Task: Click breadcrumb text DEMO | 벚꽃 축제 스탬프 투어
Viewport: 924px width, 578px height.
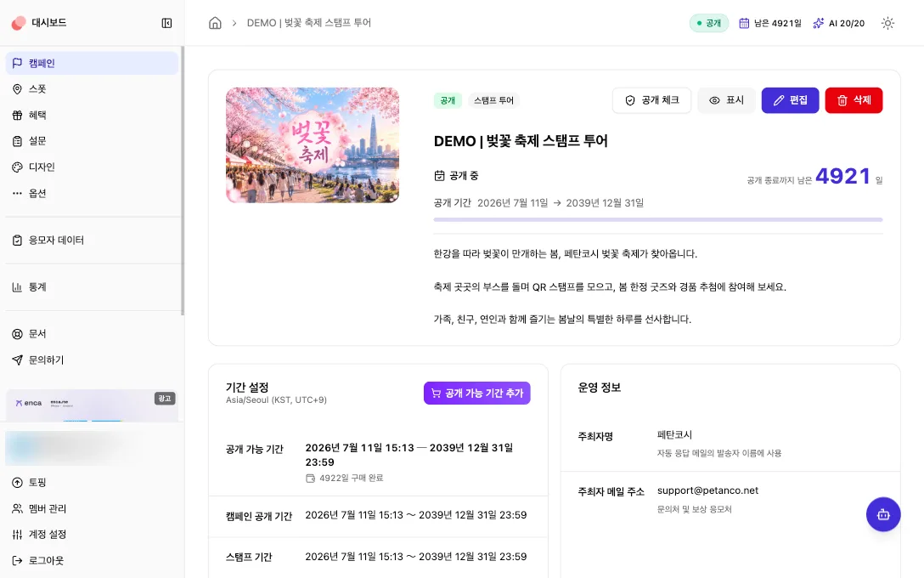Action: [309, 23]
